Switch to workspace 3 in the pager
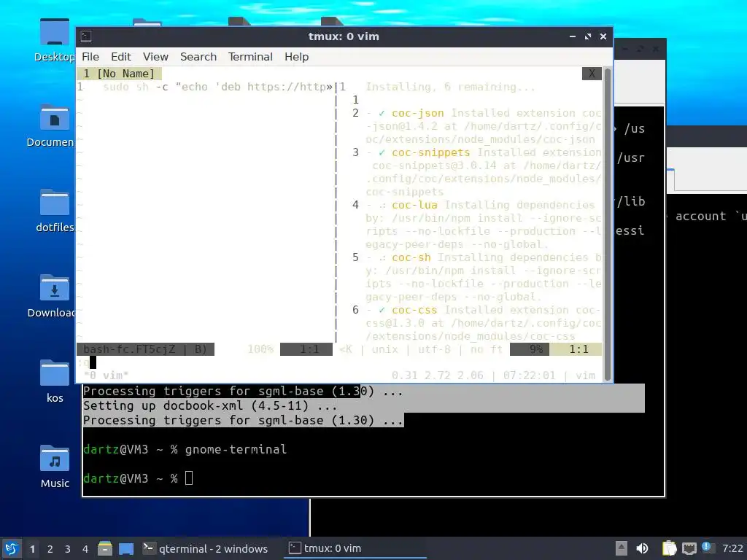The image size is (747, 560). coord(68,549)
